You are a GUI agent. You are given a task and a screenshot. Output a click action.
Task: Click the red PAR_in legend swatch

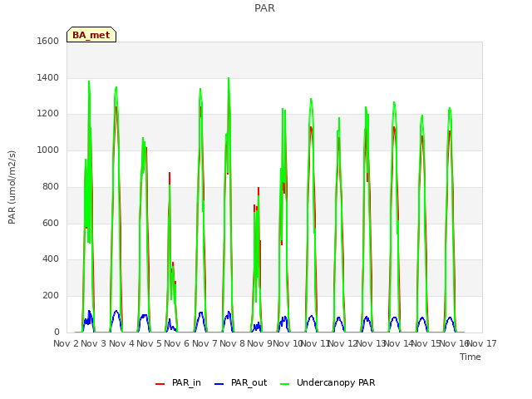pyautogui.click(x=160, y=384)
